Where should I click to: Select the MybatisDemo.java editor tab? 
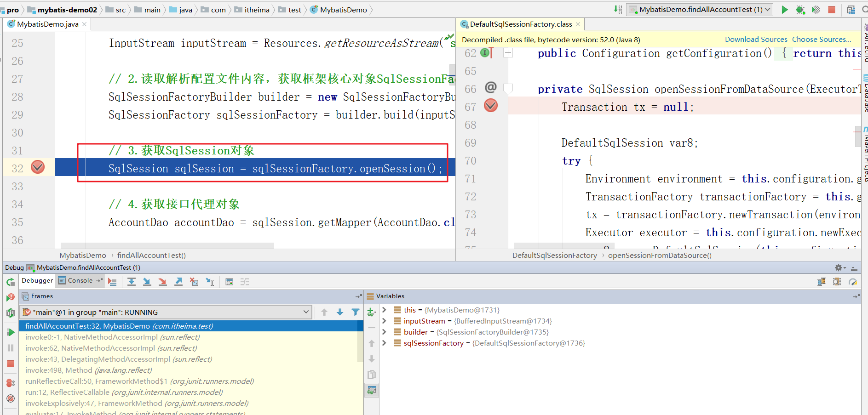click(x=48, y=24)
